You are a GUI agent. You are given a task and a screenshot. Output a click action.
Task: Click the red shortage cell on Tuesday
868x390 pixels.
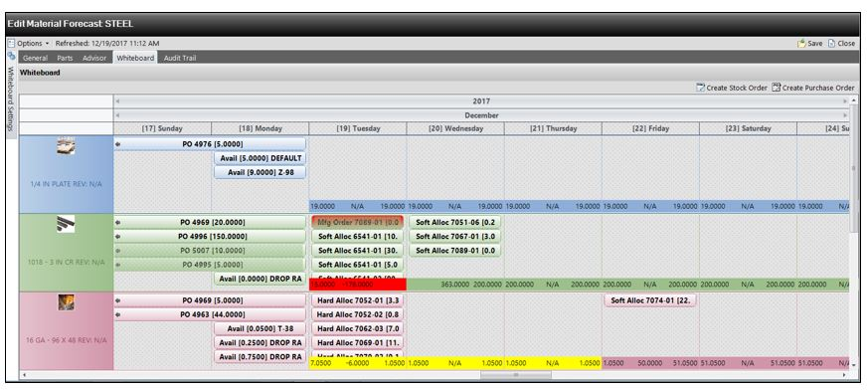pos(358,285)
